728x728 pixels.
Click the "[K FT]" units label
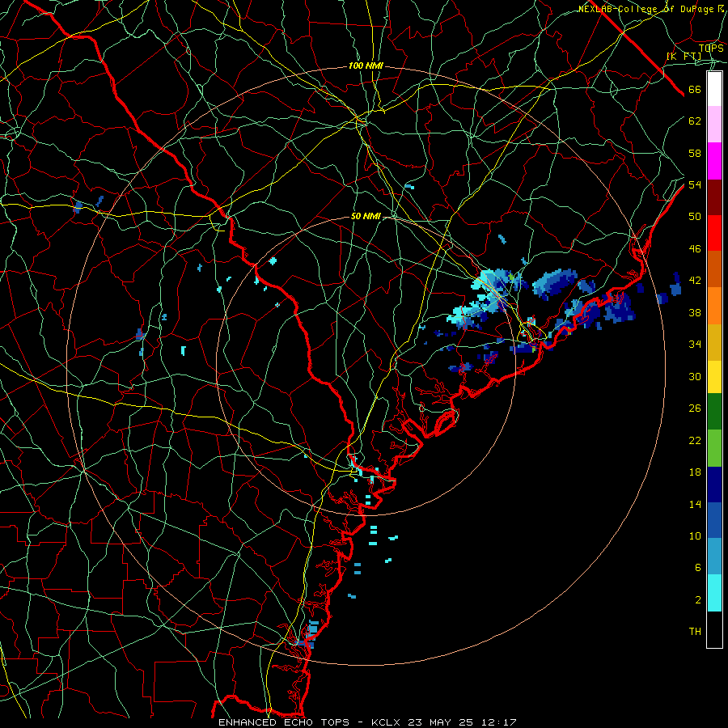pos(684,56)
